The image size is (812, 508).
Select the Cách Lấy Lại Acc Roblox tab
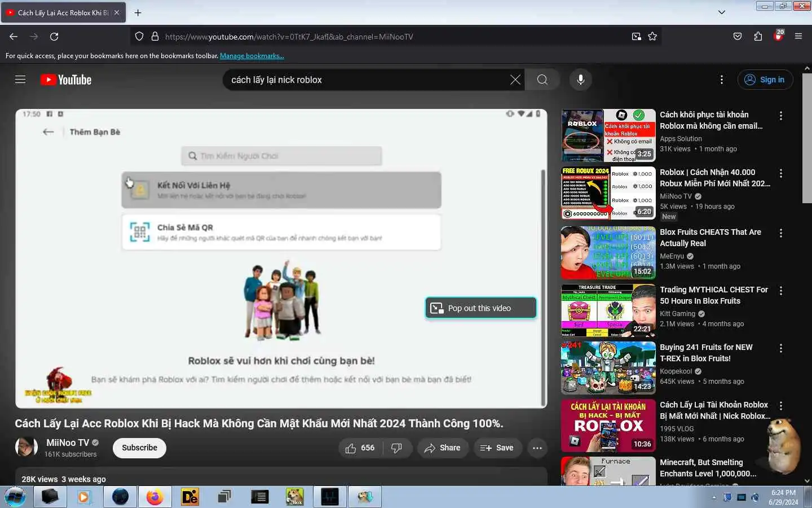63,12
